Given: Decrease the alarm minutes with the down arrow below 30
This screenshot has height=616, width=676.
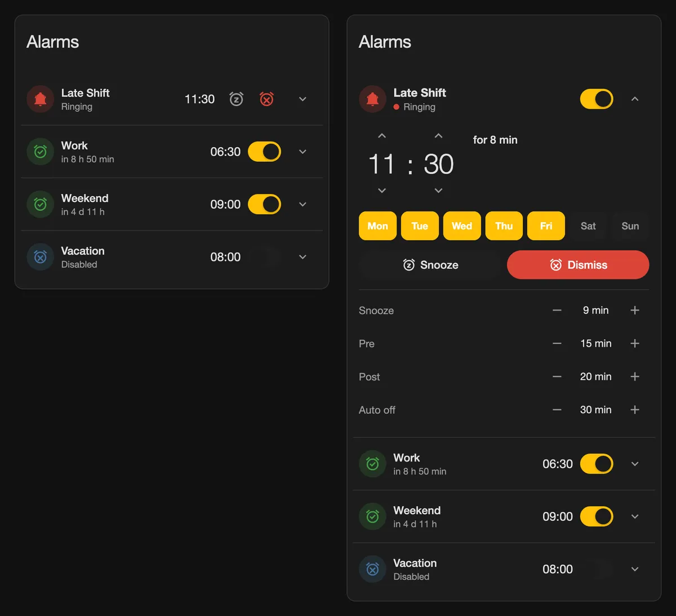Looking at the screenshot, I should click(x=439, y=190).
